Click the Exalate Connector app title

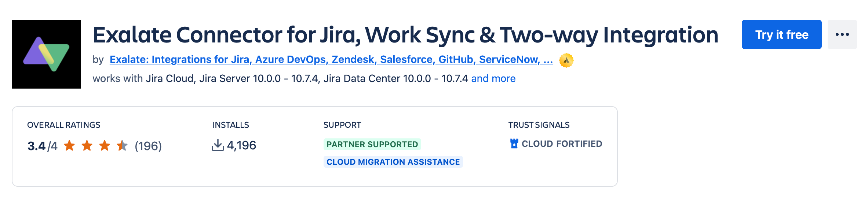click(405, 35)
